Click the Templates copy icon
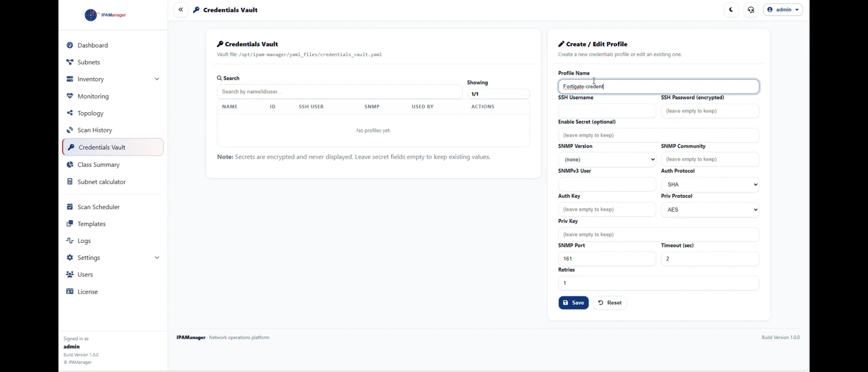 [70, 224]
